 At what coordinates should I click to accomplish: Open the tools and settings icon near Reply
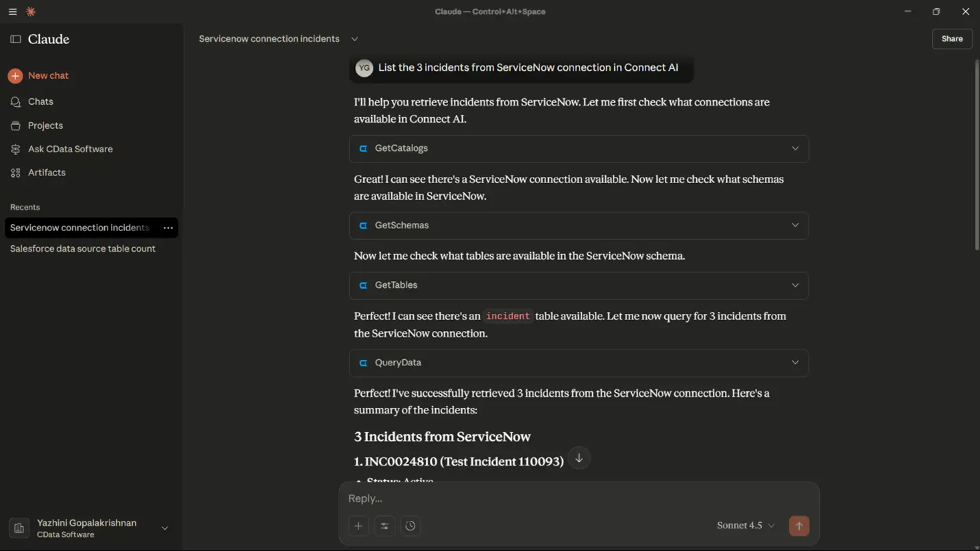(384, 526)
